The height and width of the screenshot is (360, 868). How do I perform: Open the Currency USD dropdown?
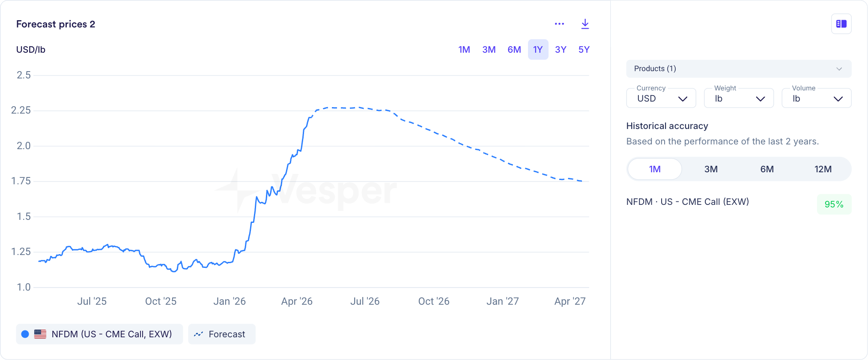[661, 99]
